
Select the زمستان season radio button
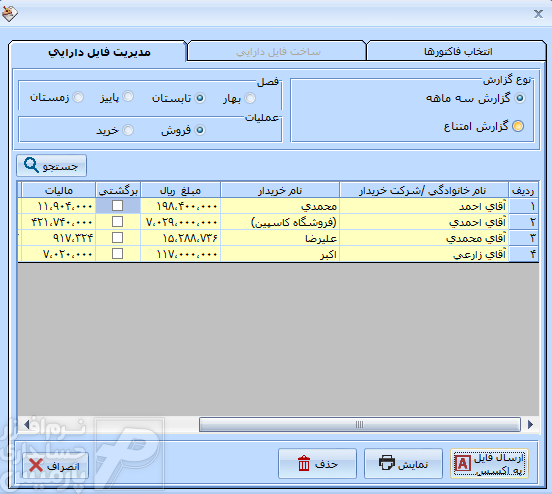click(78, 97)
